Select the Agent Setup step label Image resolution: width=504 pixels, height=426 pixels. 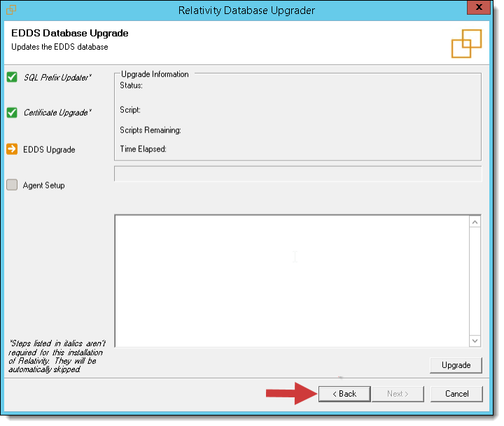coord(43,186)
